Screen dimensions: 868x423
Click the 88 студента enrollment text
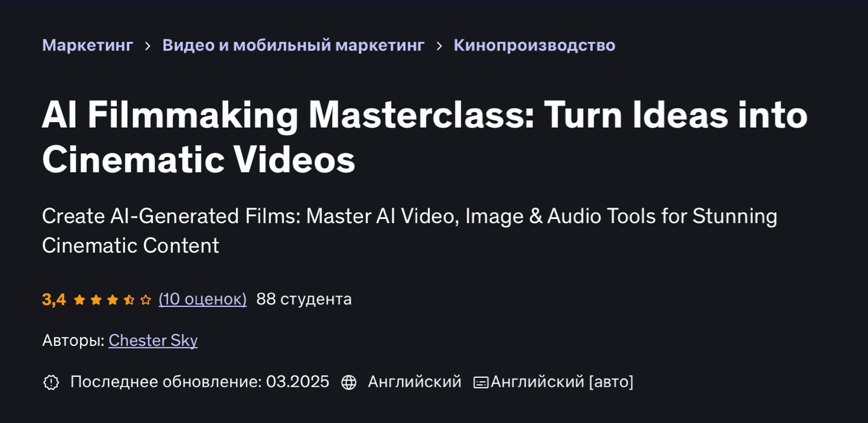coord(303,299)
